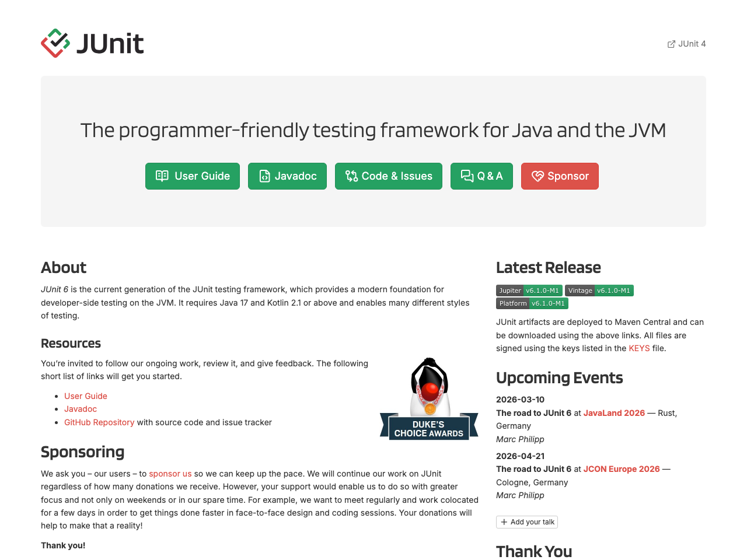Click the document icon on Javadoc button
This screenshot has height=560, width=747.
264,176
